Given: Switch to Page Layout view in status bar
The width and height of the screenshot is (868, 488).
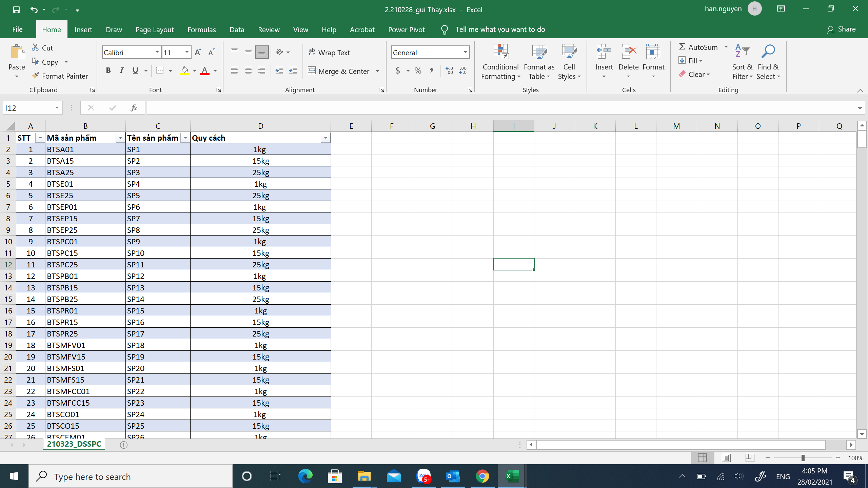Looking at the screenshot, I should [x=726, y=458].
